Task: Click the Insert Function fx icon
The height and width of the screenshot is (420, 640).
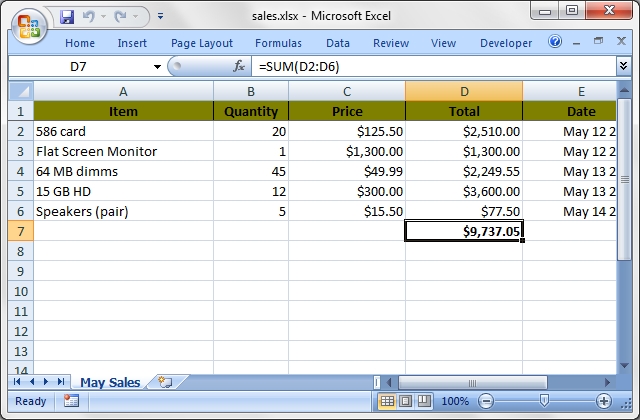Action: point(239,66)
